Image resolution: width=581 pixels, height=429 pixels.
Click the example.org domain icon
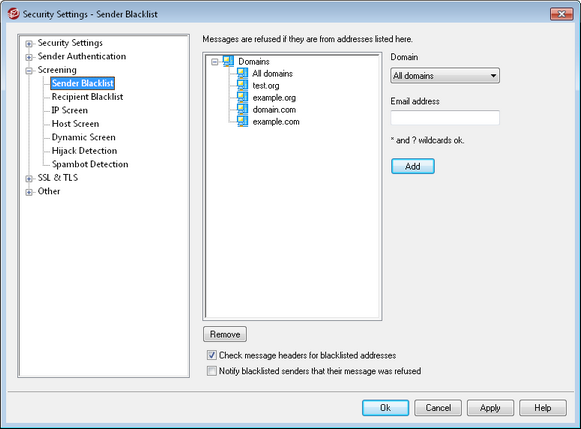click(242, 97)
